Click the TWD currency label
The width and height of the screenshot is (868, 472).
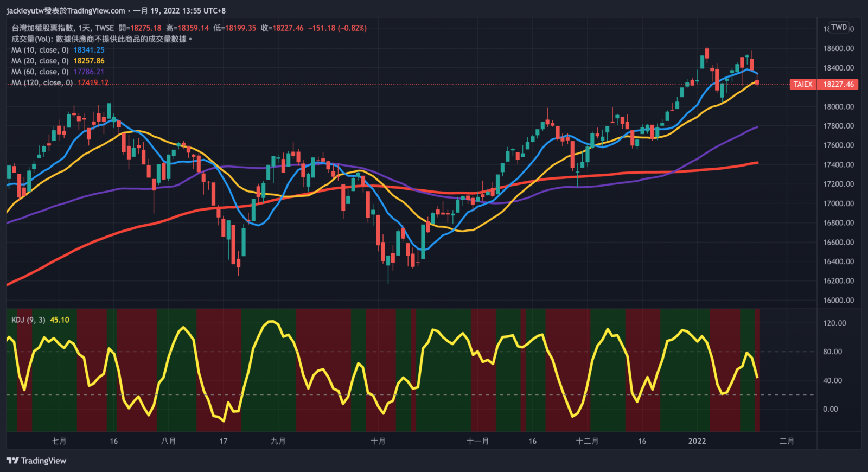pyautogui.click(x=839, y=27)
